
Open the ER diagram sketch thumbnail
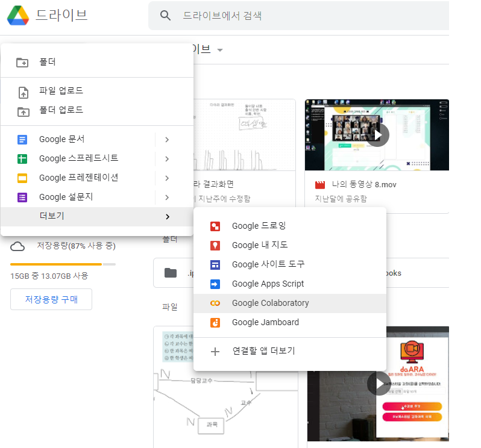(225, 387)
